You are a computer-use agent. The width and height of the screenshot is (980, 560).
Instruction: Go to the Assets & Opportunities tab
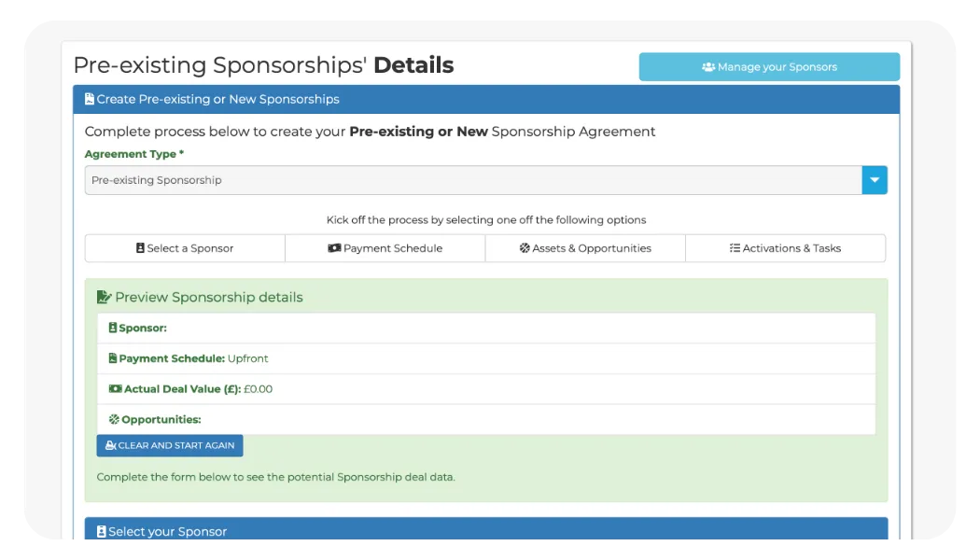click(x=585, y=248)
